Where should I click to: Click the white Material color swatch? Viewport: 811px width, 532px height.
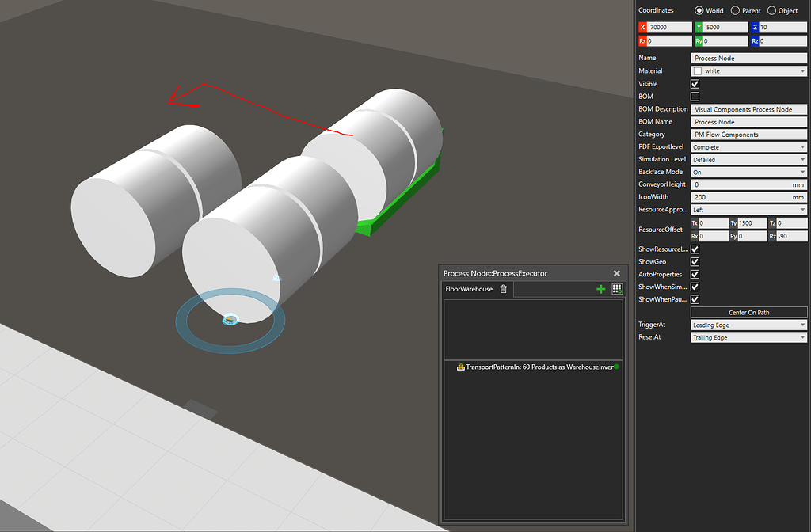click(x=698, y=71)
